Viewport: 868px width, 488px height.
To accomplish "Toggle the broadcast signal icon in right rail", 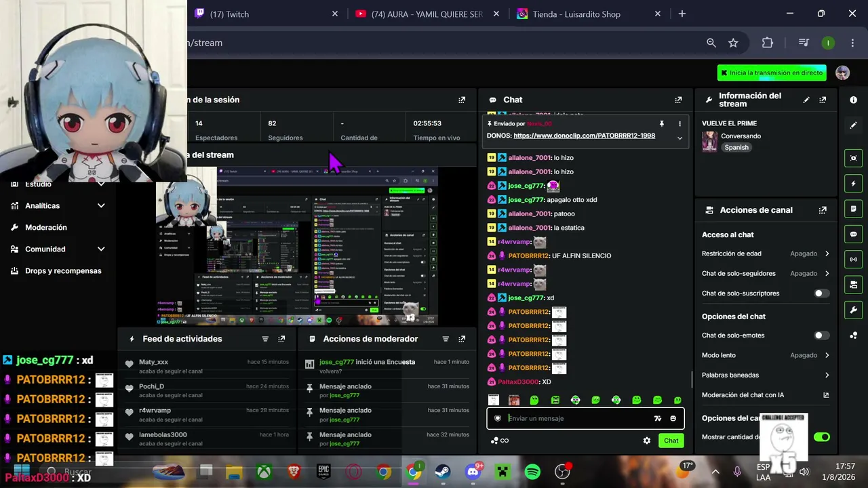I will 853,259.
